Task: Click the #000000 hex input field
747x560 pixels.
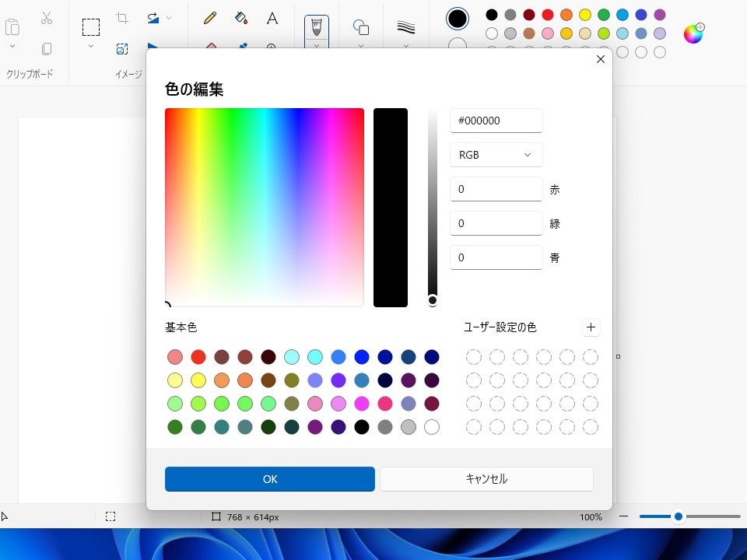Action: 496,121
